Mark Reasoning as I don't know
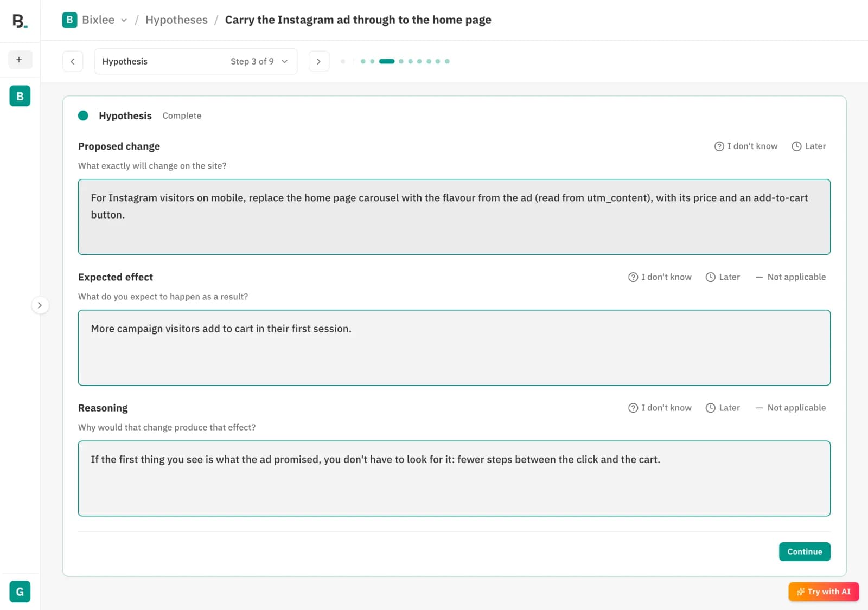 tap(660, 408)
